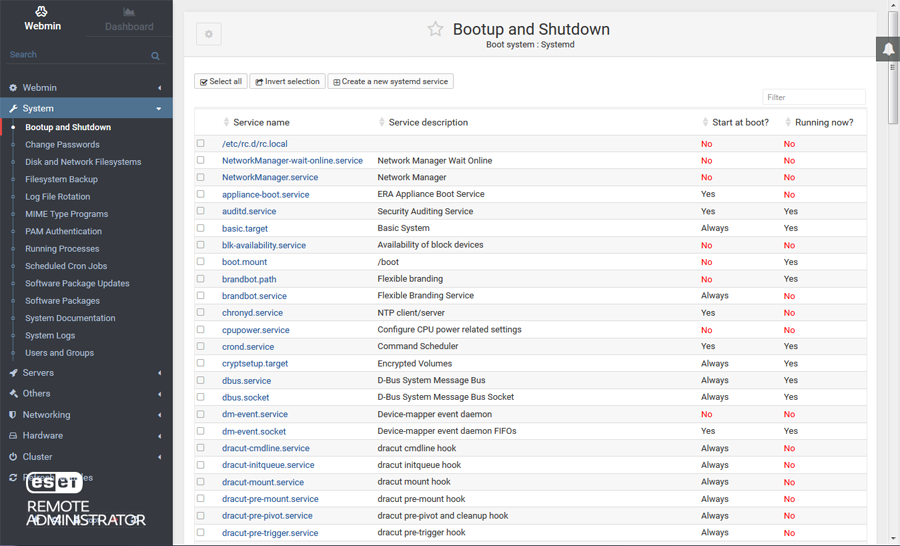Open the Dashboard tab
Image resolution: width=900 pixels, height=546 pixels.
(x=129, y=19)
